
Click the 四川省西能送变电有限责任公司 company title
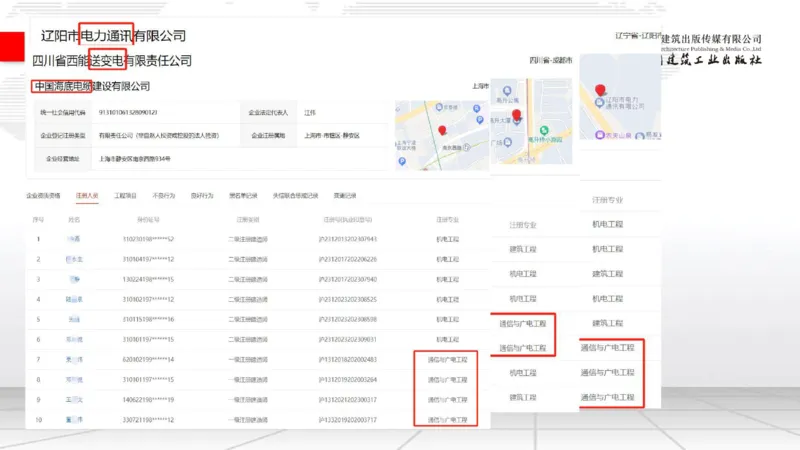tap(112, 61)
